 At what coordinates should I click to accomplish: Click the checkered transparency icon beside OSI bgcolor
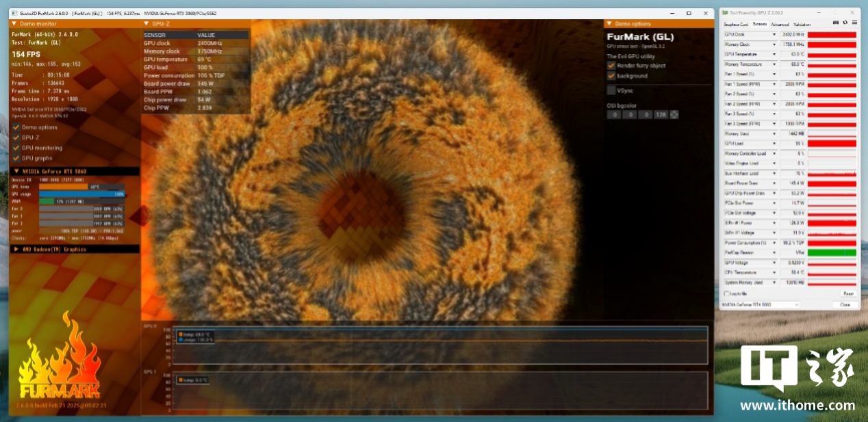click(674, 114)
